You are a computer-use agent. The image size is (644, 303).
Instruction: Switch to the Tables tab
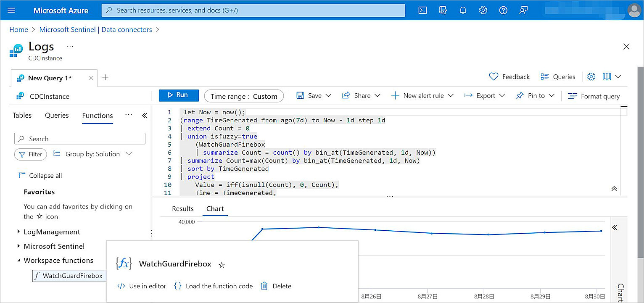(22, 115)
